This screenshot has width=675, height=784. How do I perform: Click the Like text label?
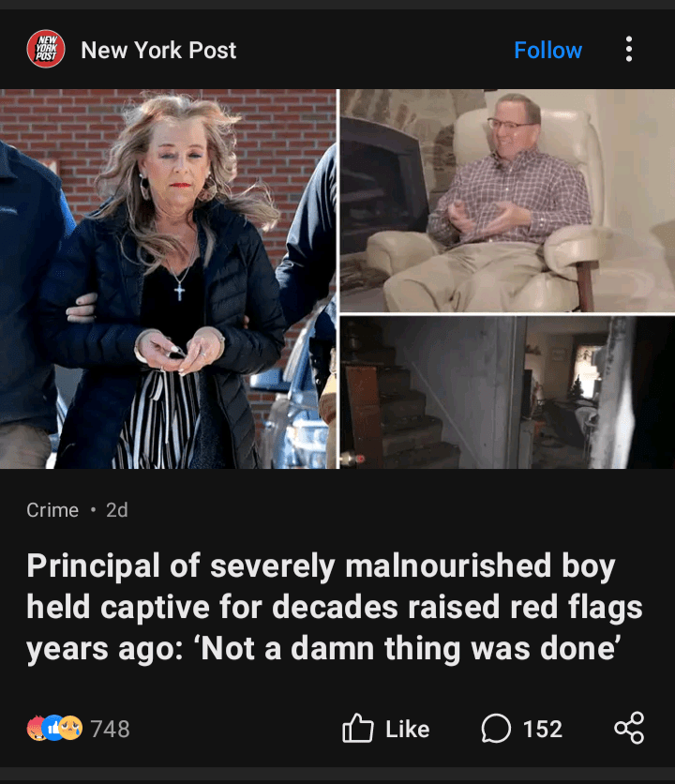coord(408,729)
